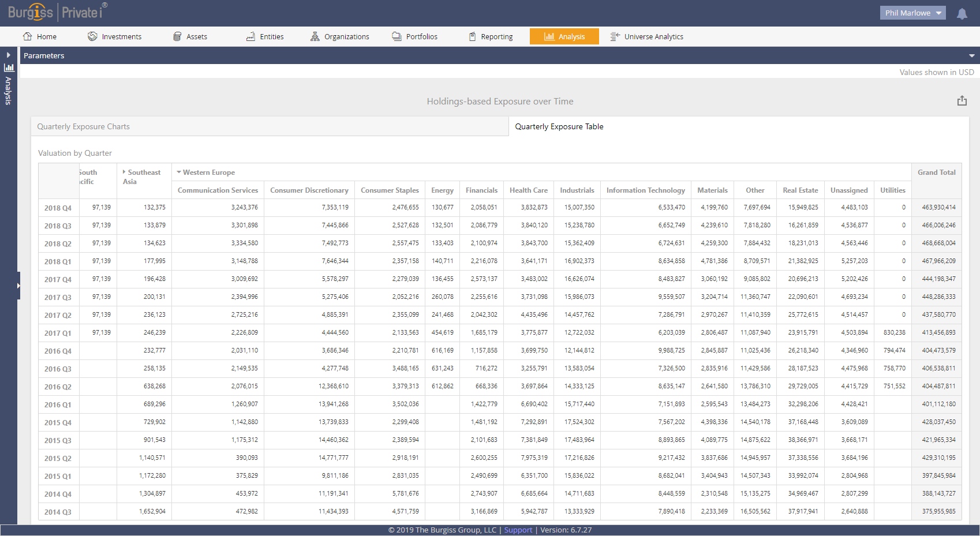Click the Home house icon
This screenshot has height=536, width=980.
coord(27,36)
